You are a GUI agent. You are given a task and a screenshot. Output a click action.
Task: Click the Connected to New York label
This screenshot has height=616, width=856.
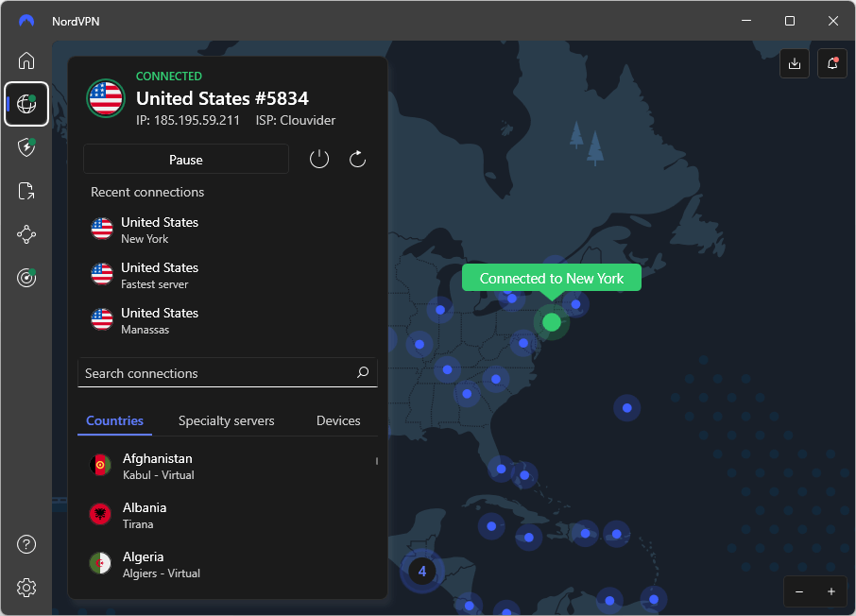(552, 278)
